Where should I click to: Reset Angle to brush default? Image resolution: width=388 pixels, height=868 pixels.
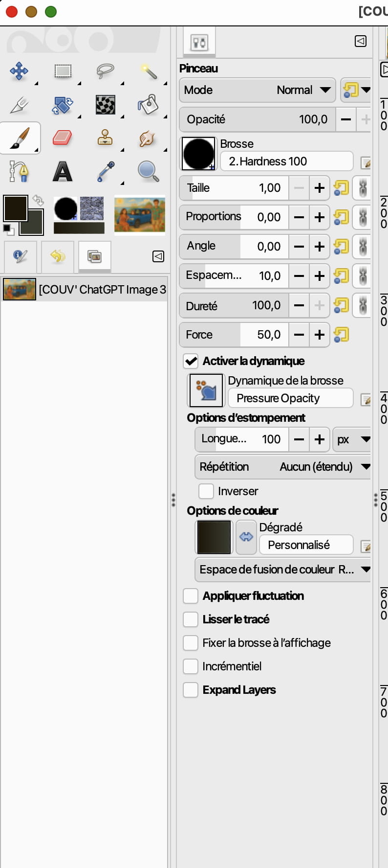(x=341, y=247)
